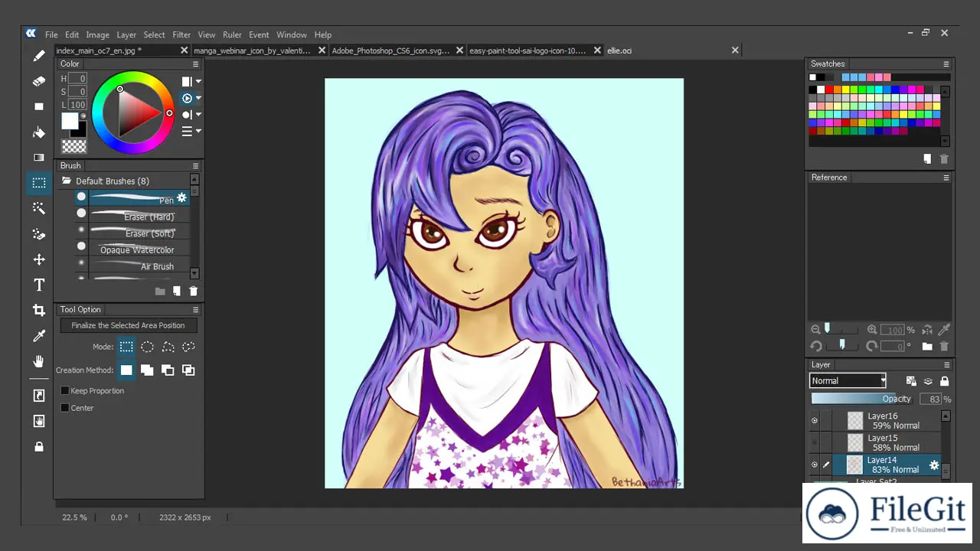The width and height of the screenshot is (980, 551).
Task: Open the File menu
Action: [51, 34]
